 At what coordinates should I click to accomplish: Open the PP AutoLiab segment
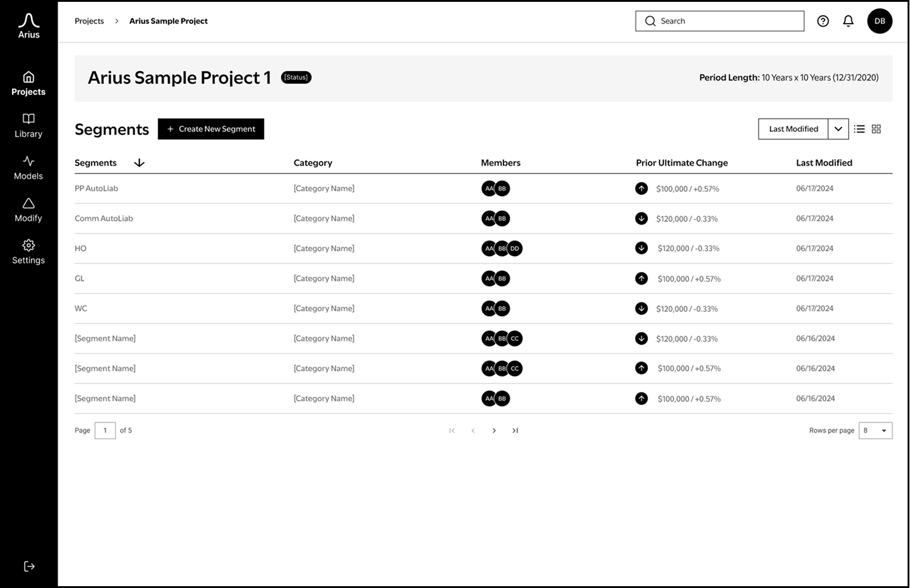point(96,188)
